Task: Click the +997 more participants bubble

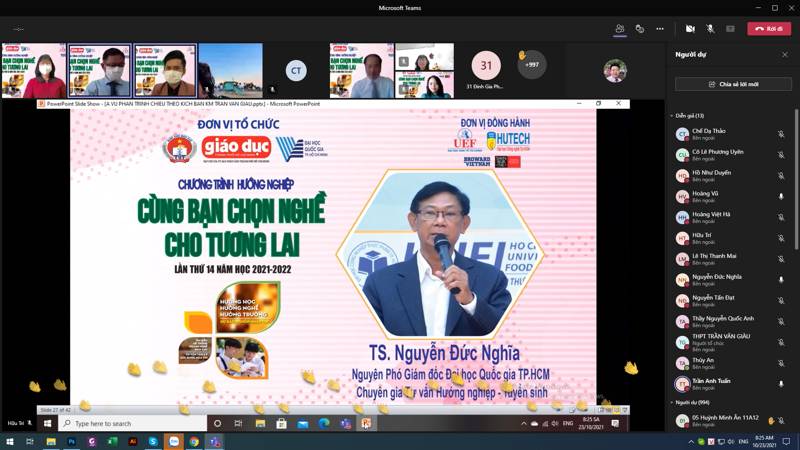Action: coord(532,68)
